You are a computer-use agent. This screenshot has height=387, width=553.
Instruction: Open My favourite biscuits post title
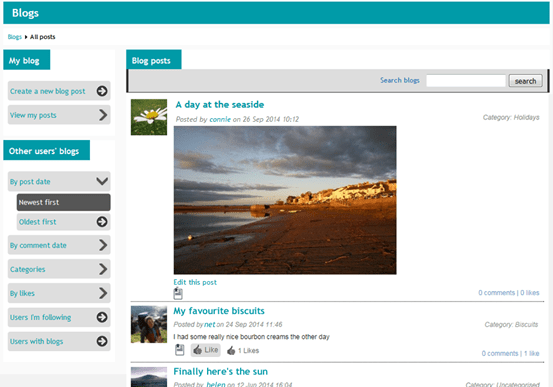coord(219,311)
